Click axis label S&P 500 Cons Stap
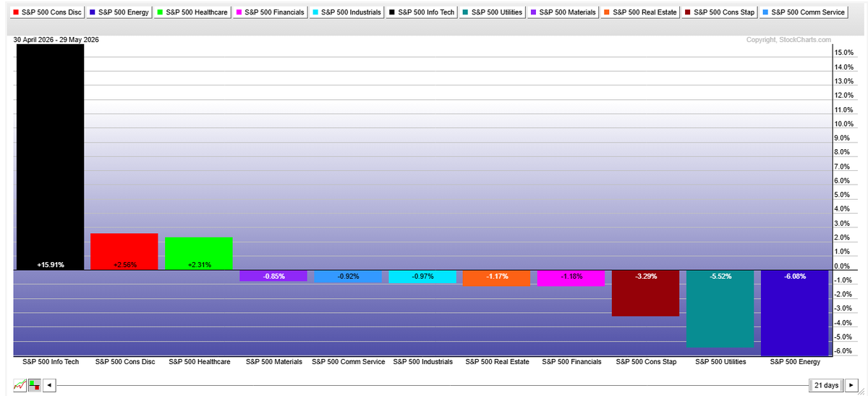 pyautogui.click(x=646, y=361)
